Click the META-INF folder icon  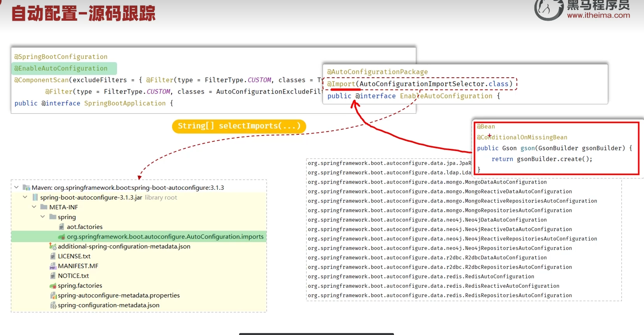[x=44, y=207]
